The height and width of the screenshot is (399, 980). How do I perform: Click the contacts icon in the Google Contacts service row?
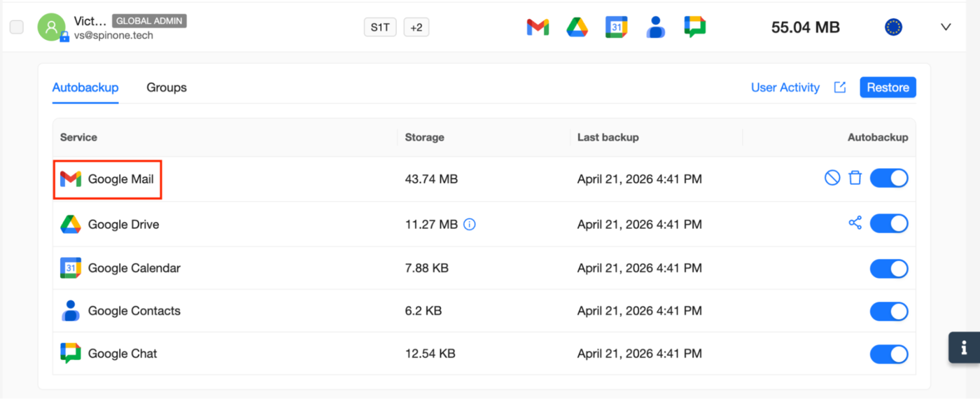(x=71, y=311)
